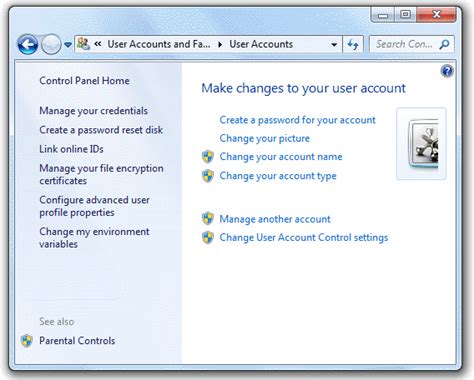Minimize the User Accounts window
Viewport: 474px width, 380px height.
[383, 15]
